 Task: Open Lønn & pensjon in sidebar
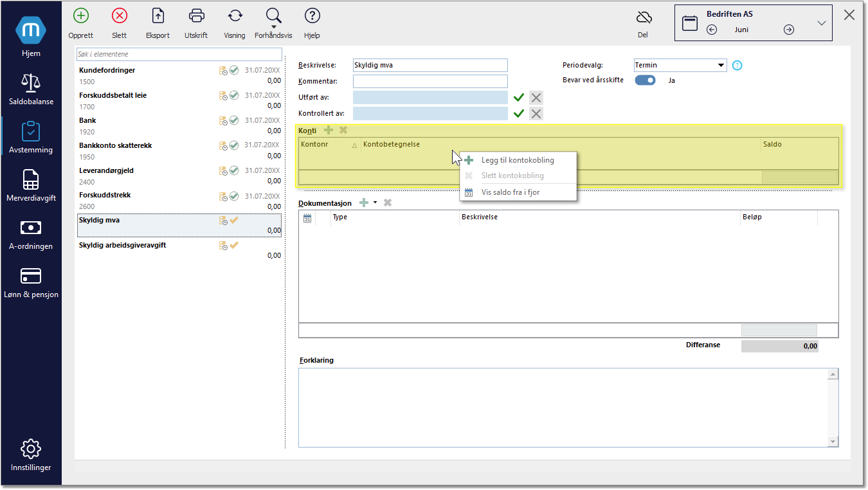click(x=31, y=282)
